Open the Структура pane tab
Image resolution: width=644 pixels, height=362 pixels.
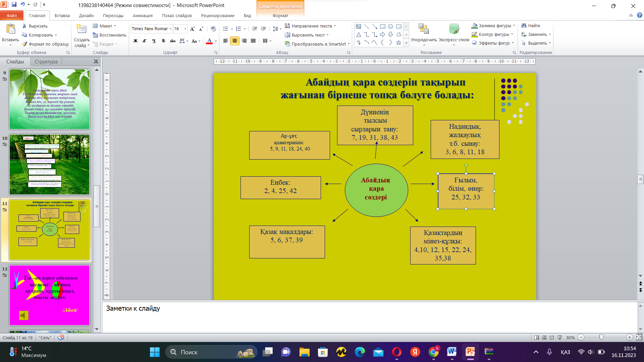46,62
